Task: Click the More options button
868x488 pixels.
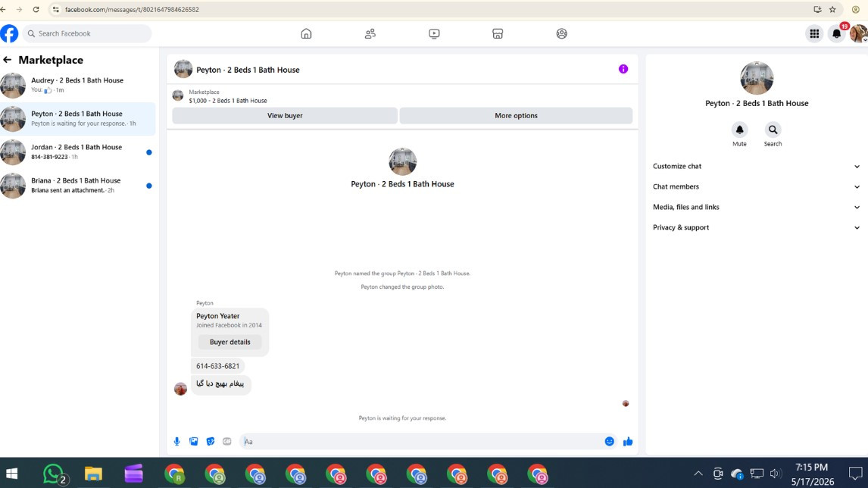Action: tap(516, 116)
